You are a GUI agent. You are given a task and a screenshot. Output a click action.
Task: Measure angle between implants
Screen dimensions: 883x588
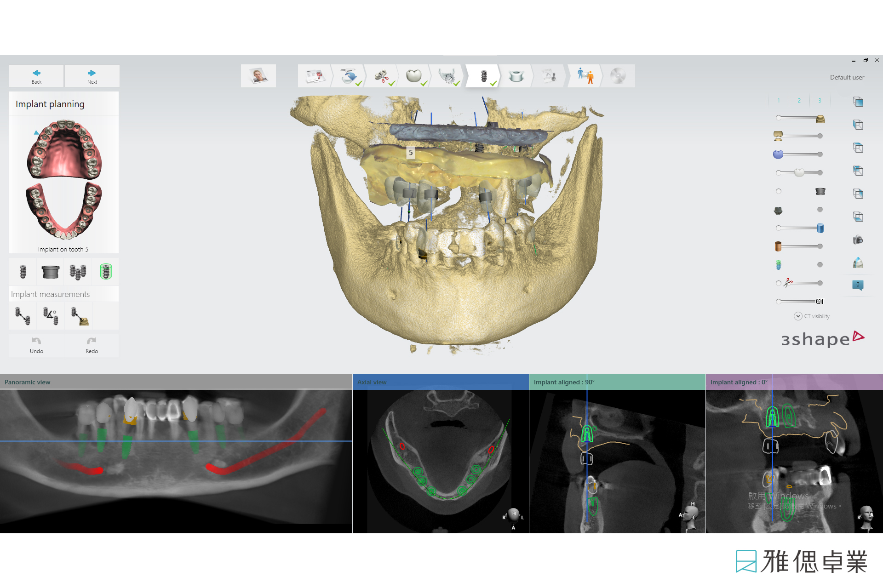point(51,316)
